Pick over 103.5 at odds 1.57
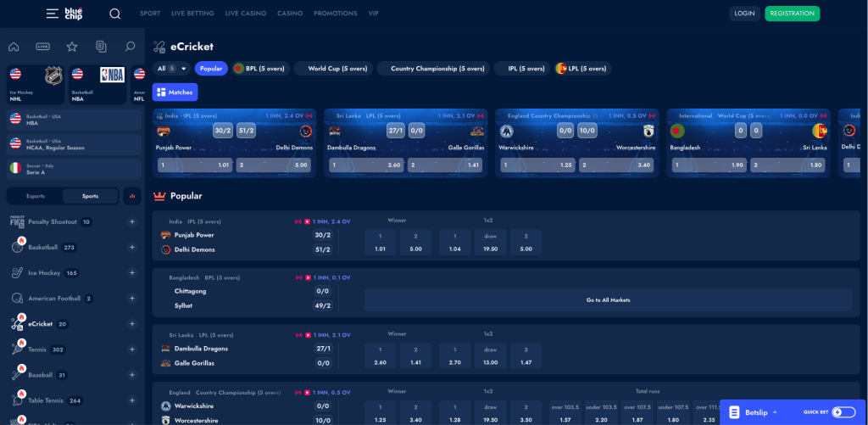 coord(565,413)
